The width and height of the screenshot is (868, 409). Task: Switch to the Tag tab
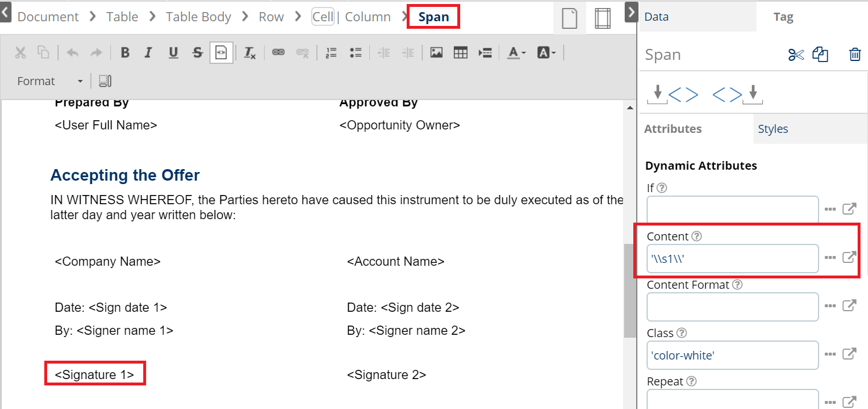[783, 17]
